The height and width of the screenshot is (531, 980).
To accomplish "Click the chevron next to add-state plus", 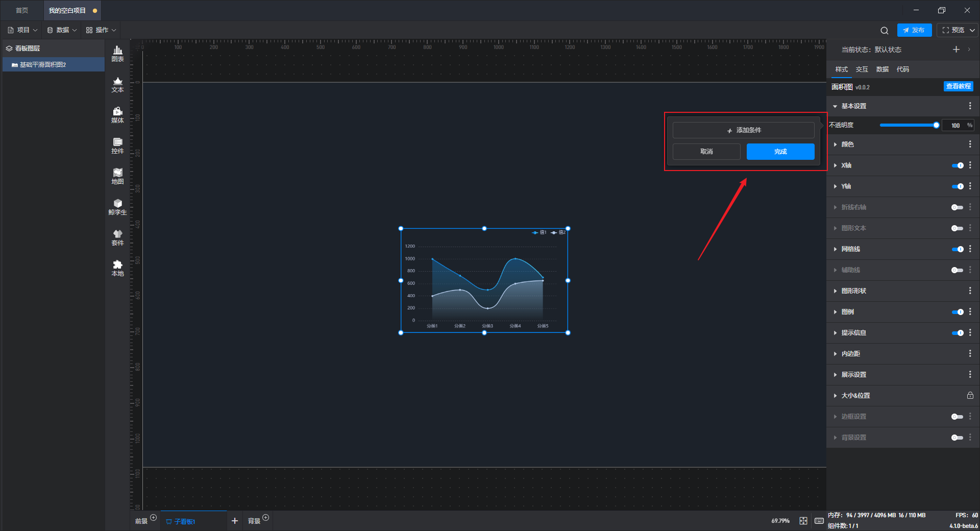I will pos(969,50).
